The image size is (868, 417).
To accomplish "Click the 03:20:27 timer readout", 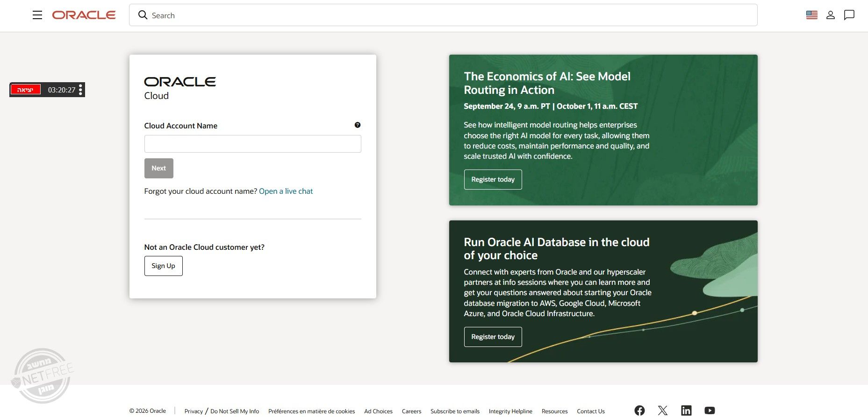I will click(x=62, y=90).
